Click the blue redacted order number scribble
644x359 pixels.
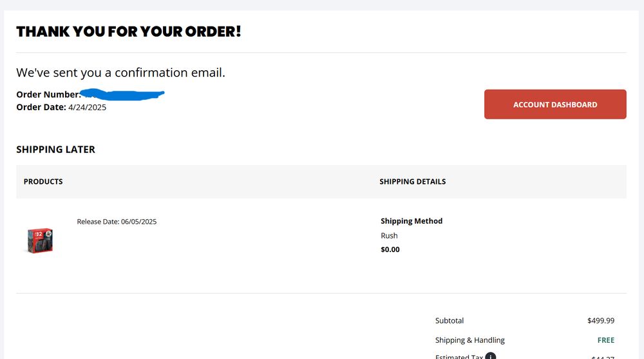coord(122,95)
